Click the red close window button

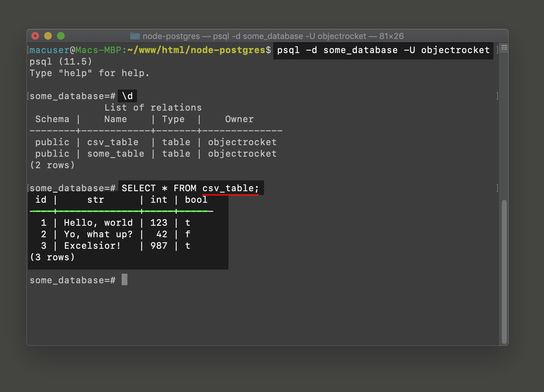(35, 36)
